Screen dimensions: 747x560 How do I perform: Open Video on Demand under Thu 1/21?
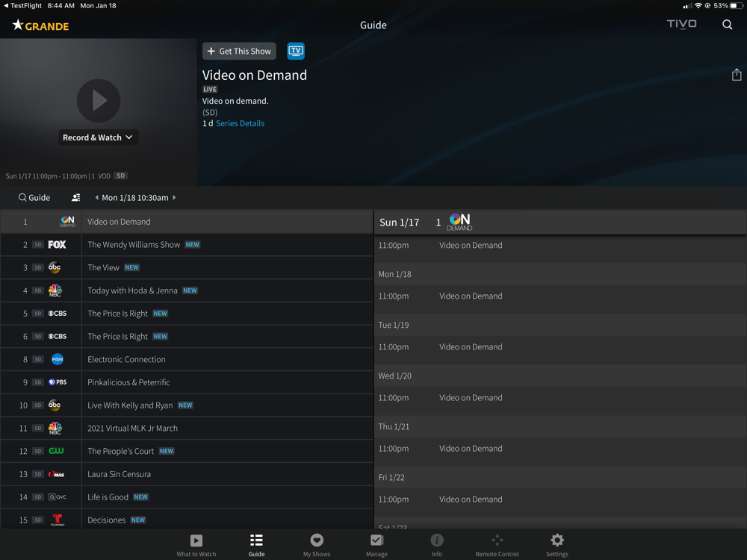[x=560, y=452]
